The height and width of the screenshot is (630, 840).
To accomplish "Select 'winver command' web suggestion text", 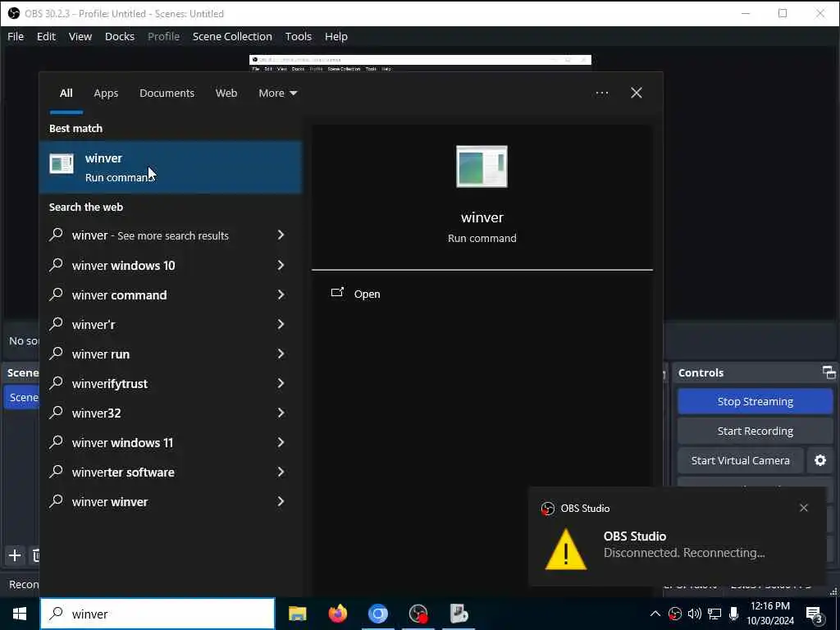I will point(119,295).
